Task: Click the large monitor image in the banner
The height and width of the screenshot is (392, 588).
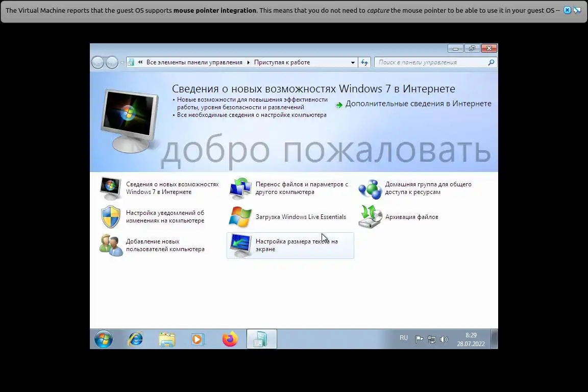Action: tap(130, 121)
